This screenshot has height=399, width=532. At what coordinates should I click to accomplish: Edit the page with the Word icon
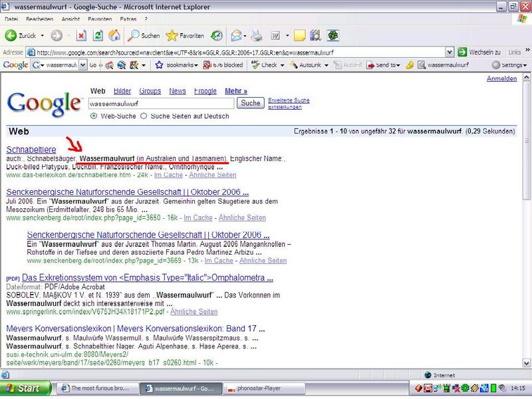click(x=275, y=36)
